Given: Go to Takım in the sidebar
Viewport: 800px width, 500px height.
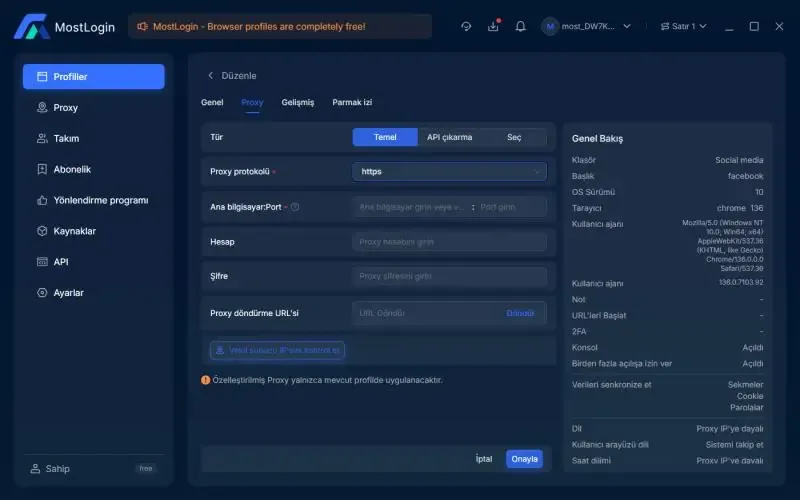Looking at the screenshot, I should click(93, 138).
